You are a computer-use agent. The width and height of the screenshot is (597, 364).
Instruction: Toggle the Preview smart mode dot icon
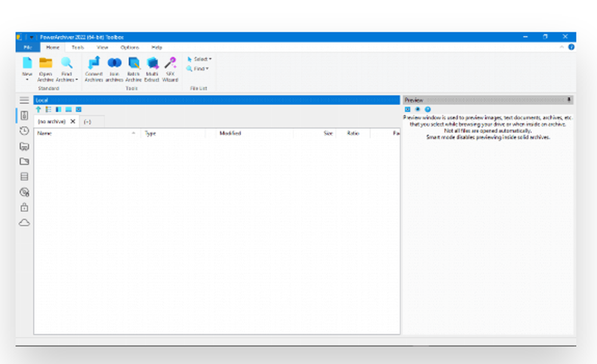pos(417,109)
